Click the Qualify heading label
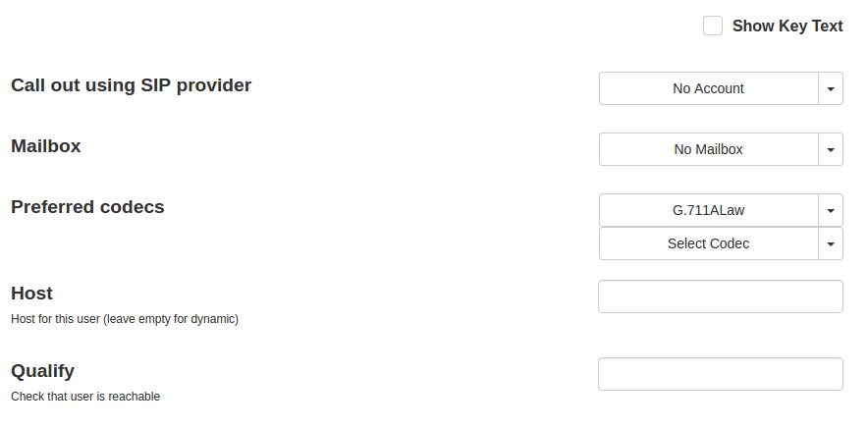 click(42, 371)
